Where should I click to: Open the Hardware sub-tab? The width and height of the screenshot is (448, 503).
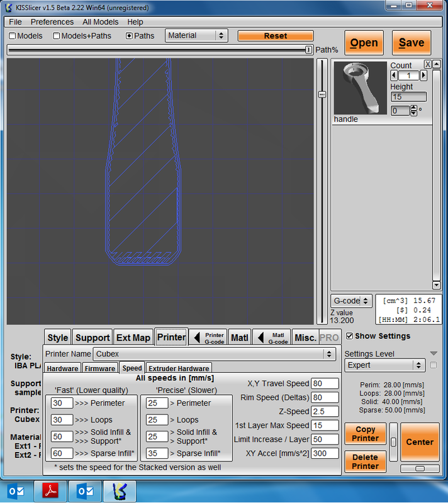pyautogui.click(x=62, y=368)
